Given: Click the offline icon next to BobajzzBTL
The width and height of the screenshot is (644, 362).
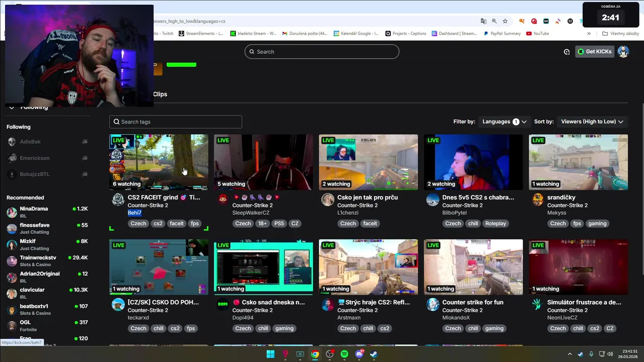Looking at the screenshot, I should pos(85,174).
